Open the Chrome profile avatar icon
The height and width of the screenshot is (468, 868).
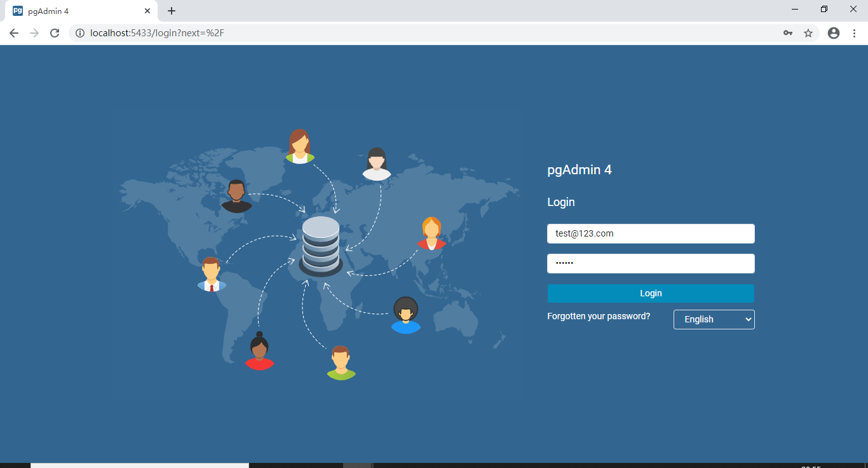(x=834, y=33)
